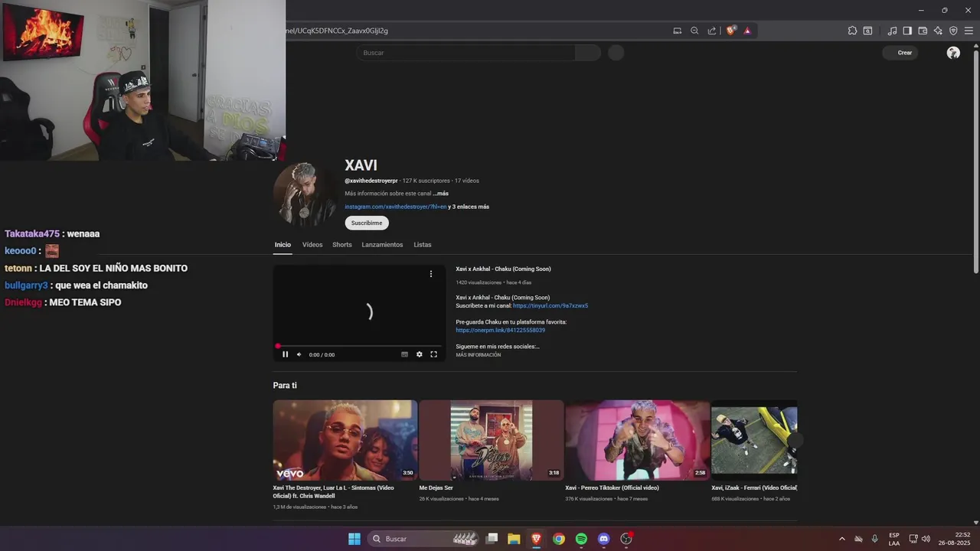The height and width of the screenshot is (551, 980).
Task: Open OBS Studio from the taskbar
Action: point(626,539)
